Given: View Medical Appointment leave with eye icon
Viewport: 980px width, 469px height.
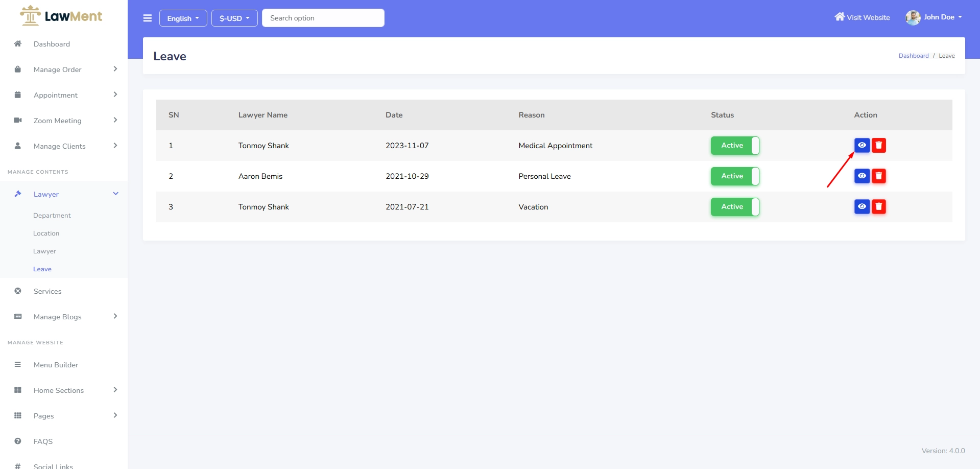Looking at the screenshot, I should pos(862,145).
